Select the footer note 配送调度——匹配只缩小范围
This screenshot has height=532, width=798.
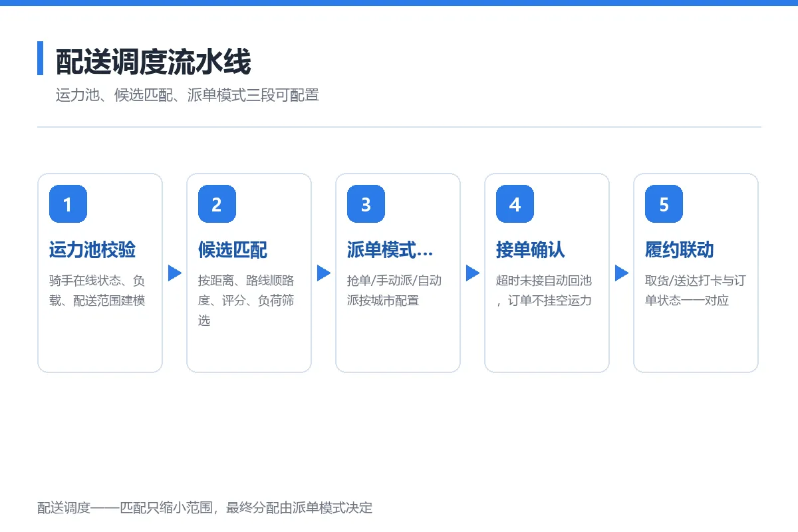205,508
